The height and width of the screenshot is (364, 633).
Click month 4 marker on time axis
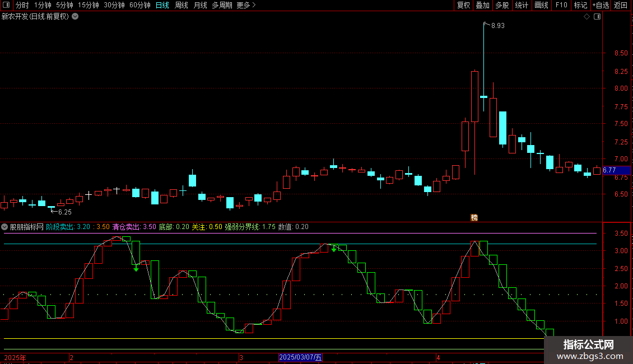438,357
